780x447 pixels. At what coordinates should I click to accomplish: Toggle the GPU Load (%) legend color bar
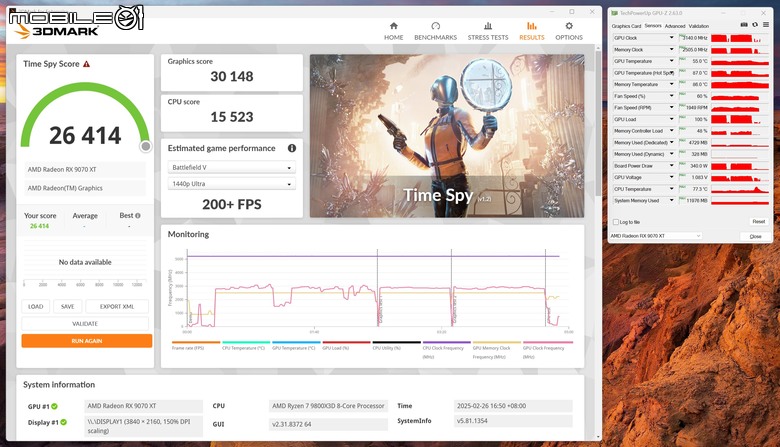tap(346, 342)
